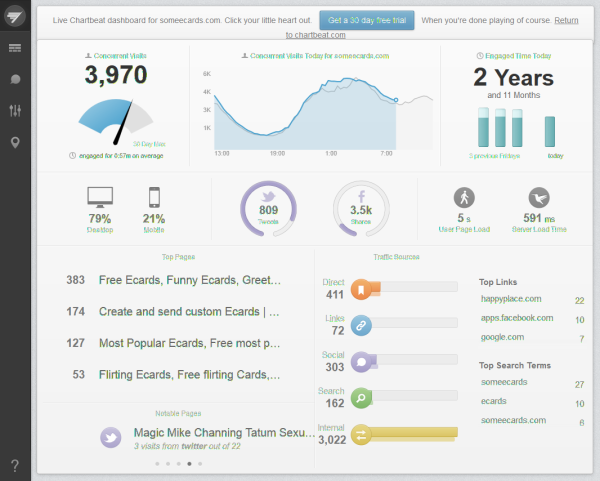
Task: Open the speech bubble icon in sidebar
Action: coord(15,79)
